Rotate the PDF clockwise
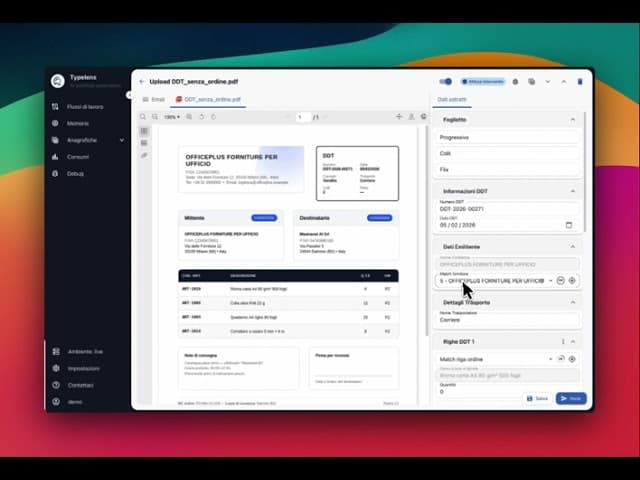 tap(213, 117)
